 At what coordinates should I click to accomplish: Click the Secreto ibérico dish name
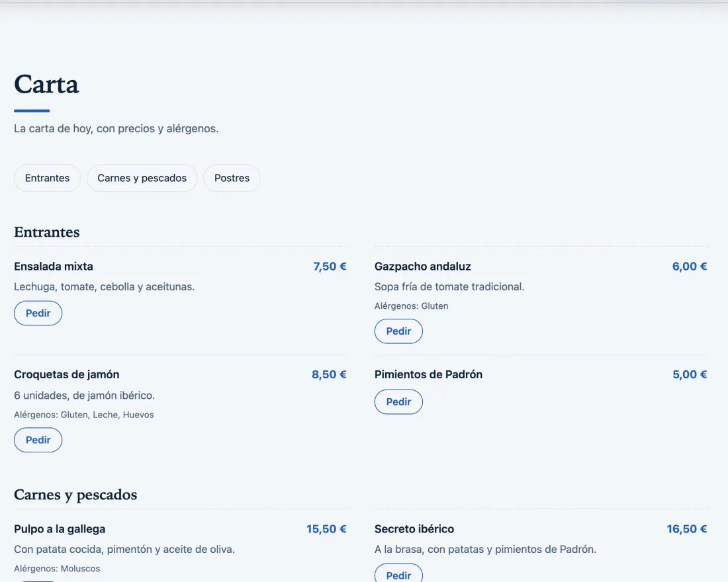[x=414, y=529]
